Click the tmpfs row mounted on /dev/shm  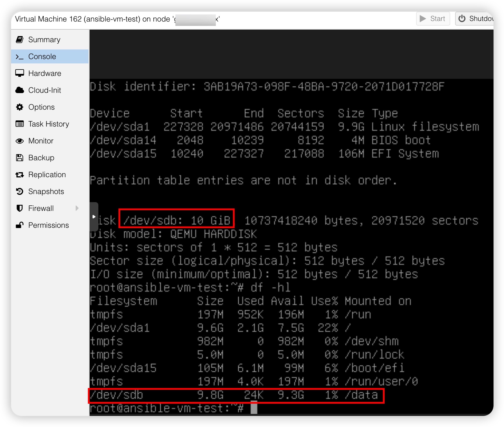pyautogui.click(x=244, y=341)
